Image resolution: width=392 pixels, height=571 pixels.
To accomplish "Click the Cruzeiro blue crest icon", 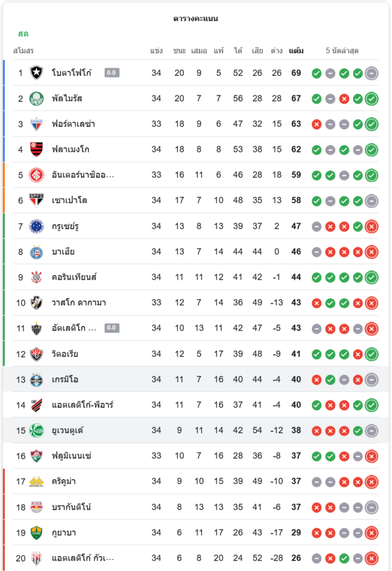I will [x=37, y=226].
